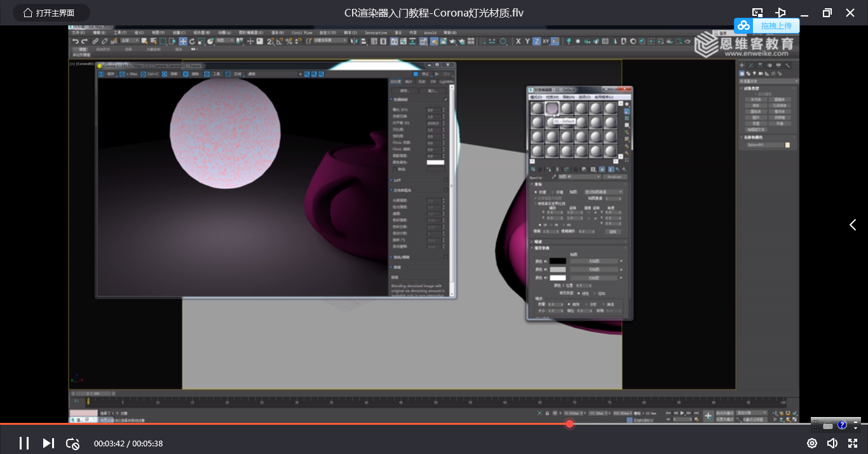Activate the Select and Move tool
Image resolution: width=868 pixels, height=454 pixels.
(x=183, y=41)
